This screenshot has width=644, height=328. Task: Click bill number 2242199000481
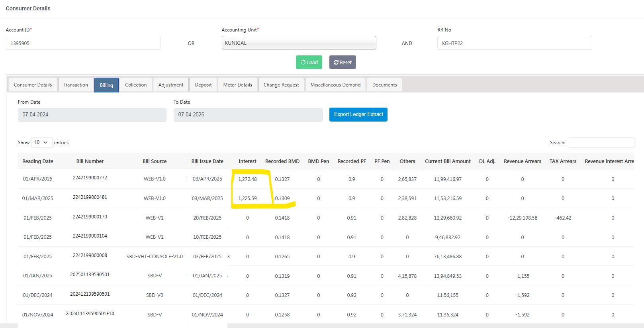(90, 197)
